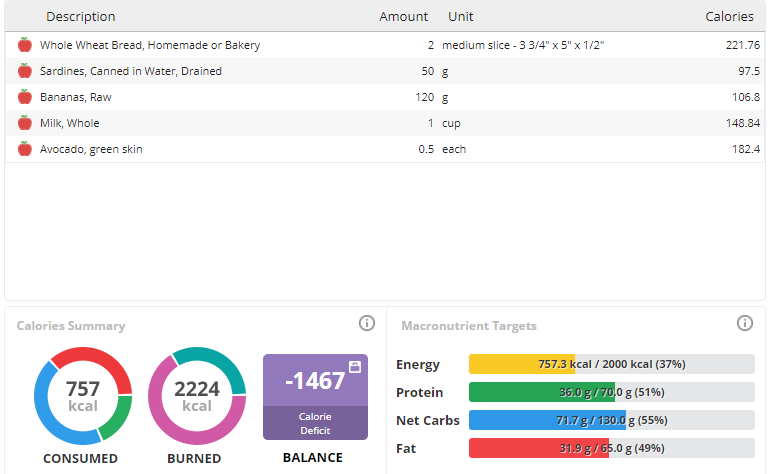The image size is (784, 474).
Task: Click the apple icon beside Bananas, Raw
Action: pyautogui.click(x=24, y=97)
